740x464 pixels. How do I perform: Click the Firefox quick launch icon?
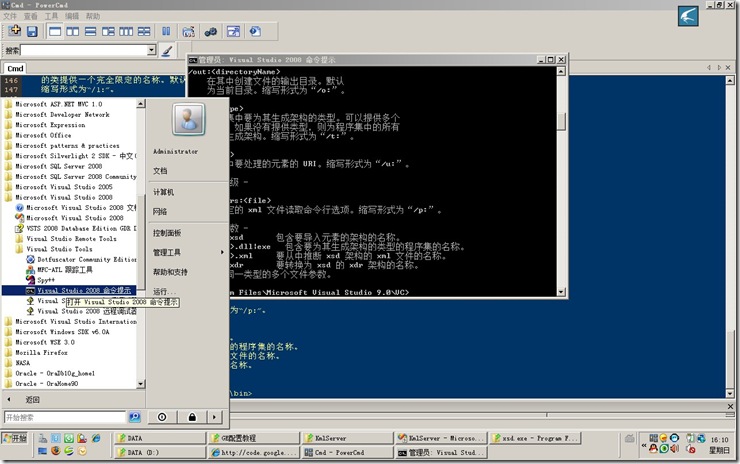pos(56,451)
